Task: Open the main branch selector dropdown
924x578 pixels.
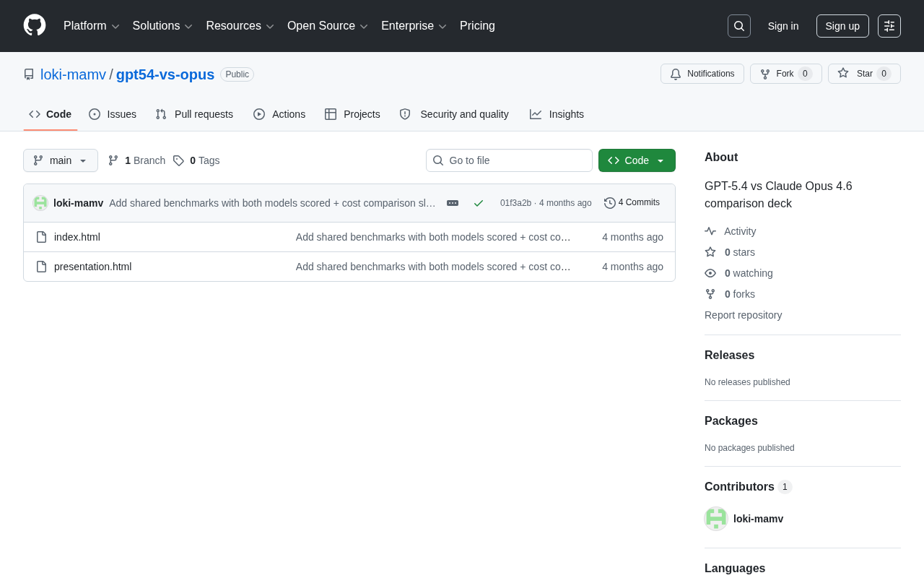Action: pyautogui.click(x=61, y=160)
